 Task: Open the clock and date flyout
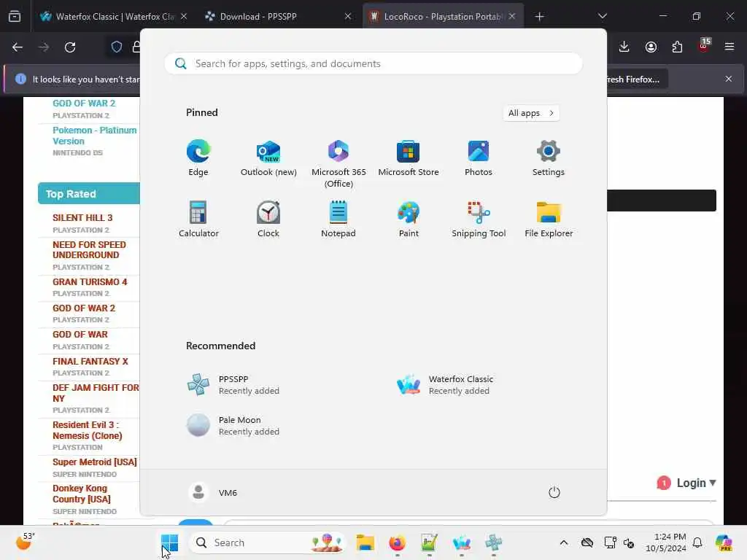point(665,542)
